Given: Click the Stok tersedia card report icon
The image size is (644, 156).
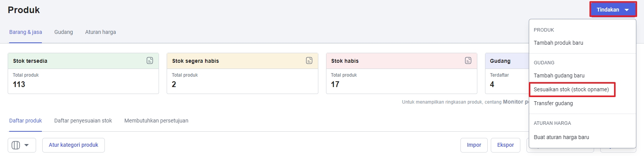Looking at the screenshot, I should point(150,60).
